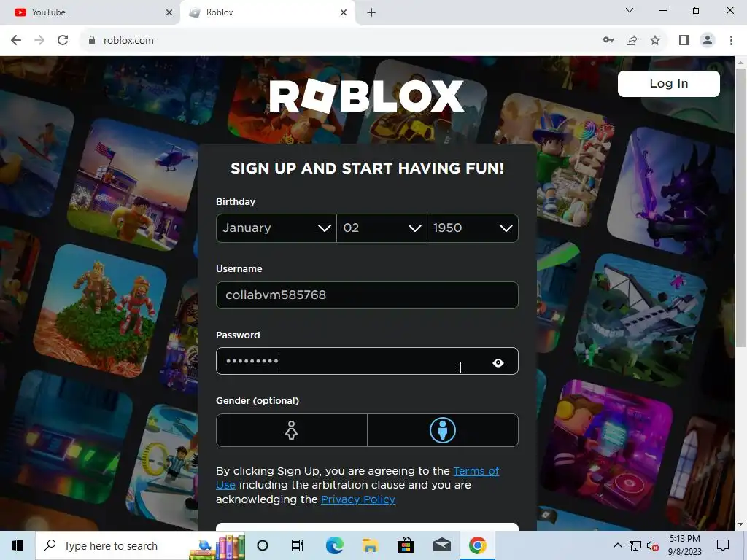Bookmark this page with the star
This screenshot has width=747, height=560.
[655, 41]
